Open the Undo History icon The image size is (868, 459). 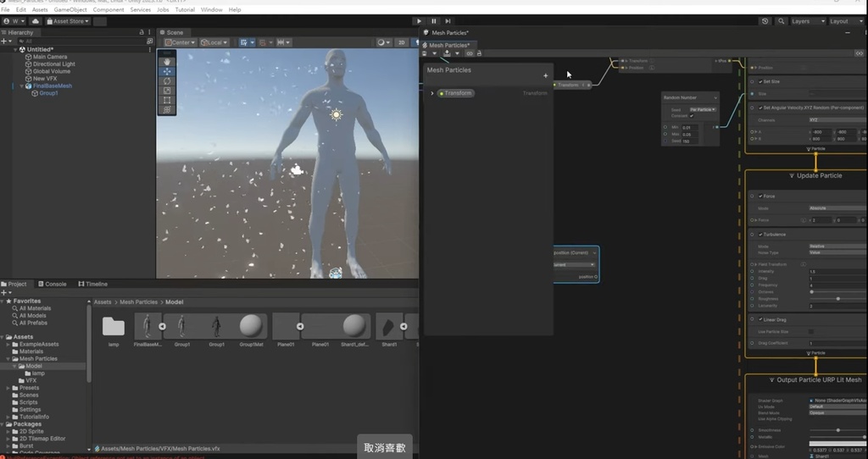[766, 21]
